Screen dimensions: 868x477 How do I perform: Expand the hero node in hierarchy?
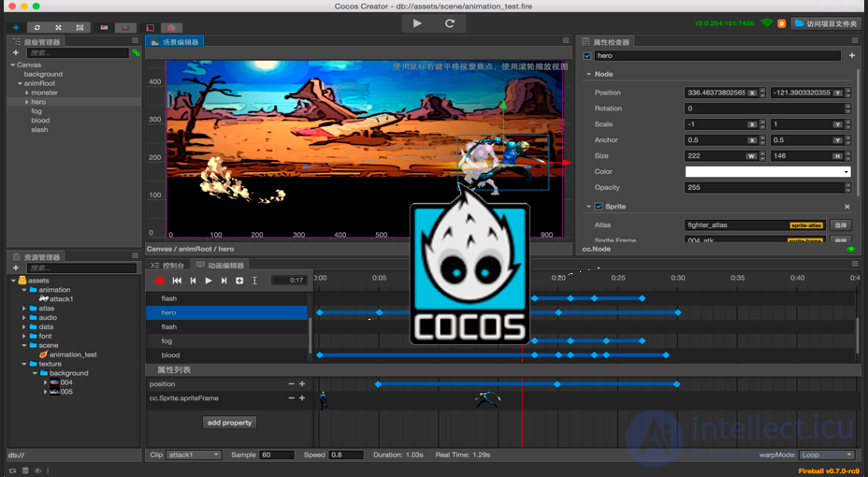point(26,102)
